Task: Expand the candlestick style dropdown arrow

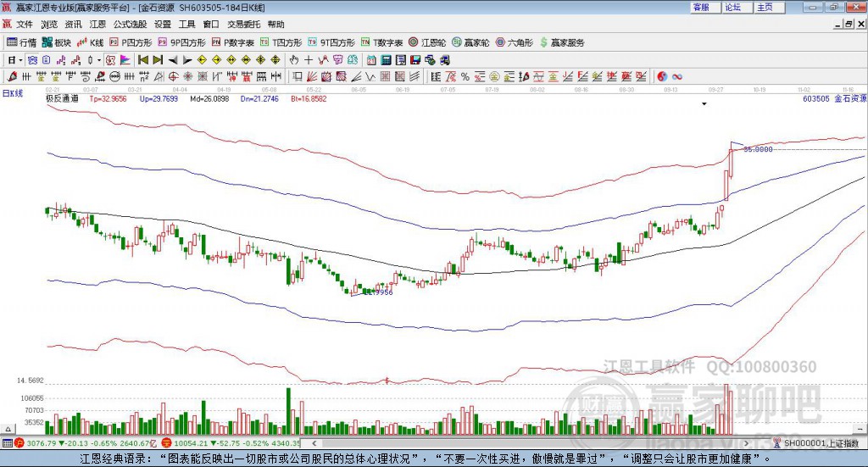Action: [98, 60]
